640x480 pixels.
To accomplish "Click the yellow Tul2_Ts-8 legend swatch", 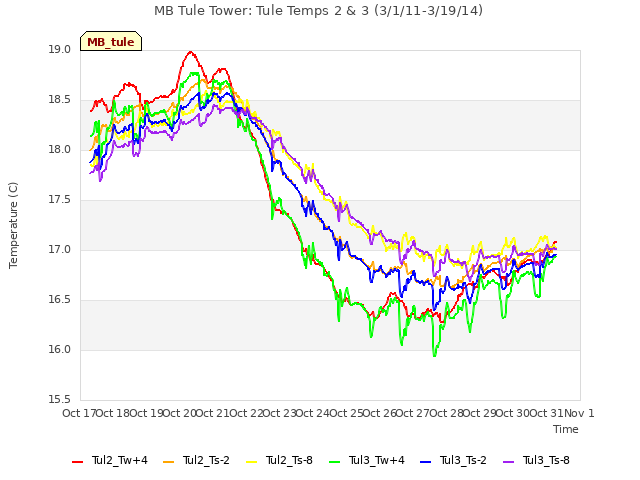I will (x=252, y=462).
